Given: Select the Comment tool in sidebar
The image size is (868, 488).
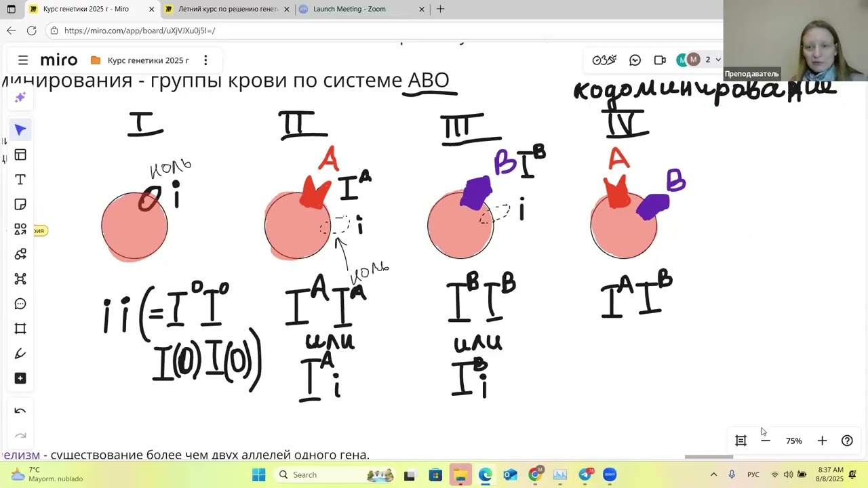Looking at the screenshot, I should (20, 304).
